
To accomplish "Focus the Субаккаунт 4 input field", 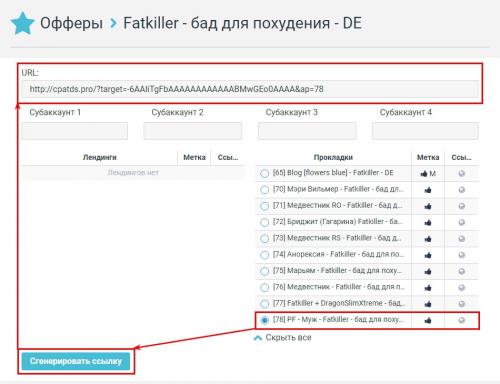I will pyautogui.click(x=425, y=131).
